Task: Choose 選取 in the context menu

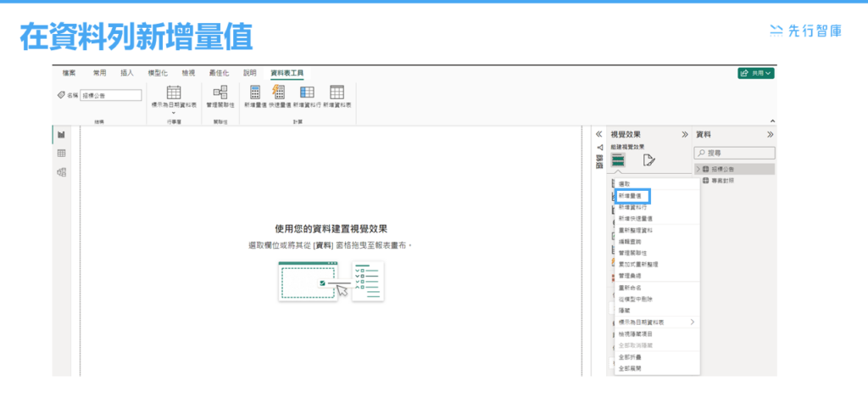Action: click(x=657, y=183)
